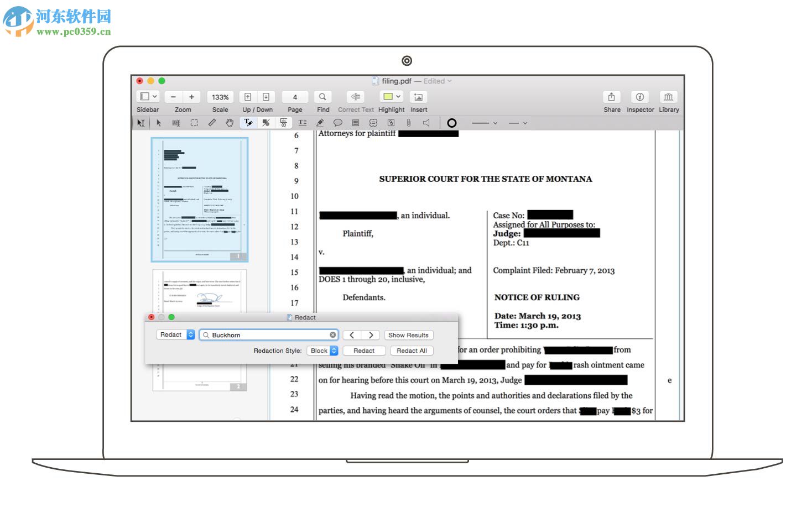The image size is (812, 518).
Task: Select the oval shape annotation tool
Action: click(x=451, y=123)
